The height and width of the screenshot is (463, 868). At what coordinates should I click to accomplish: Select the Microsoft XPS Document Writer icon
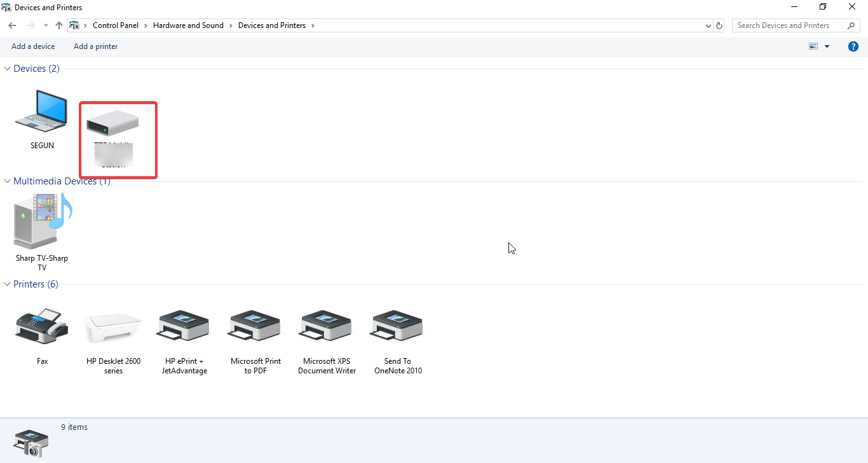(327, 327)
